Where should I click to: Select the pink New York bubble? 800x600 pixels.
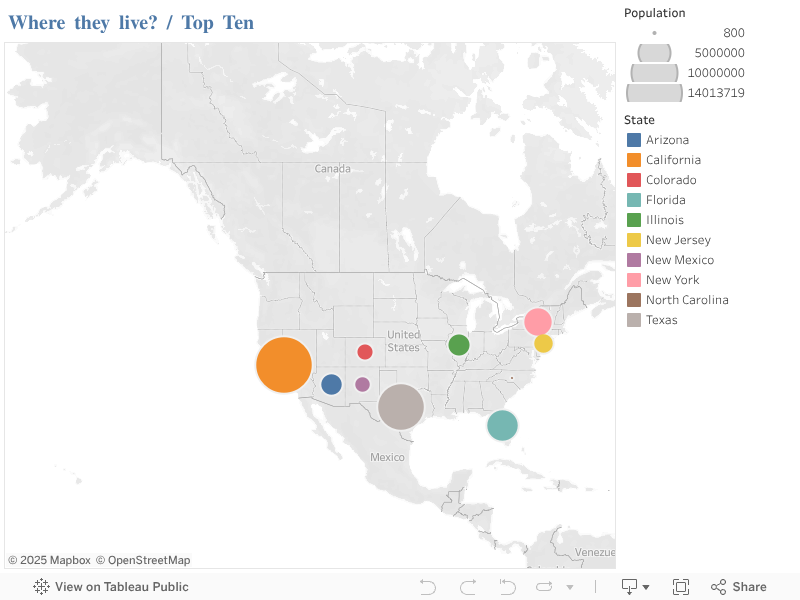(x=538, y=321)
